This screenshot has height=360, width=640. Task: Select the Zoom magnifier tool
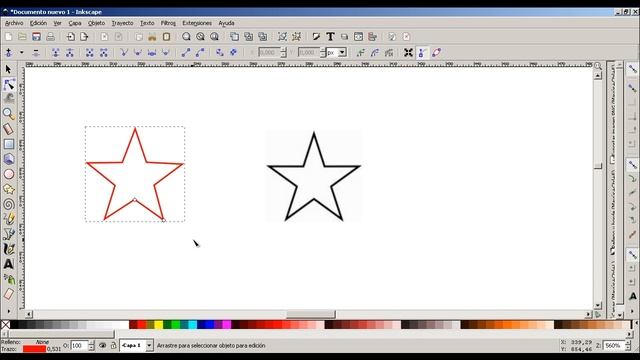pyautogui.click(x=9, y=114)
